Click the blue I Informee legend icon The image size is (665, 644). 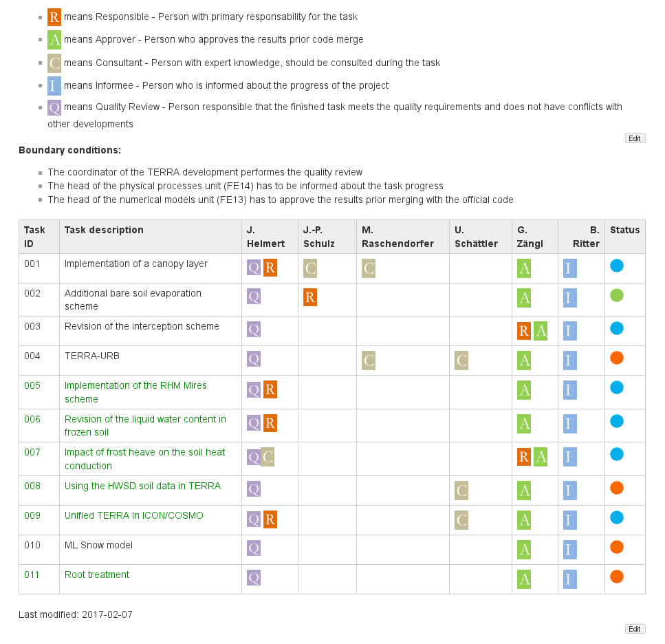coord(54,86)
